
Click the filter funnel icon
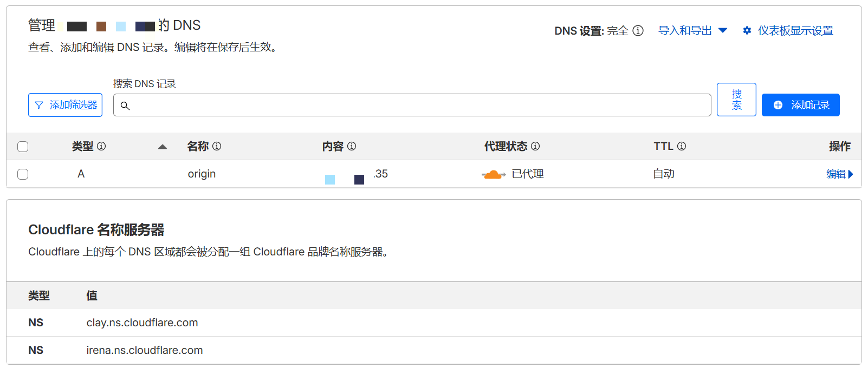tap(39, 106)
